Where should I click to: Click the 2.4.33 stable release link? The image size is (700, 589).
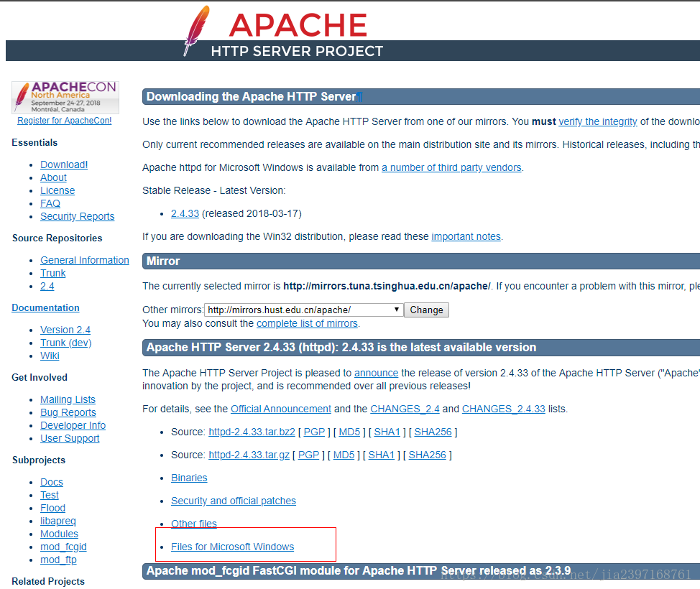point(185,214)
